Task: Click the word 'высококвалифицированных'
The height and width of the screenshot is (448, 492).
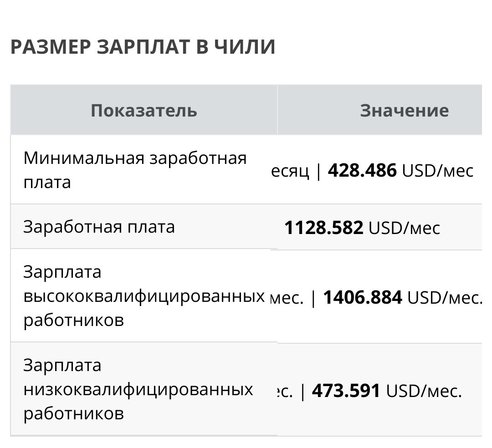Action: [x=144, y=295]
